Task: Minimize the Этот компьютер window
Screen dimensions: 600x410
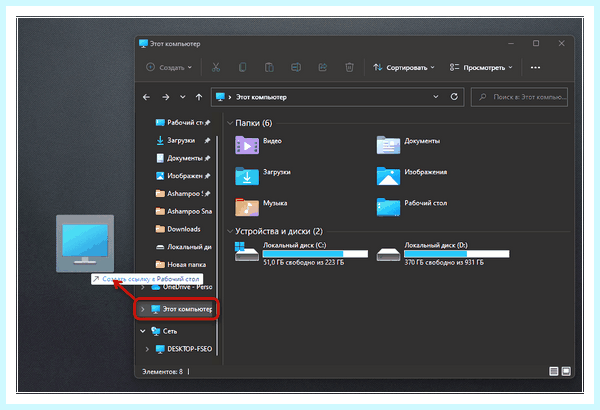Action: [511, 43]
